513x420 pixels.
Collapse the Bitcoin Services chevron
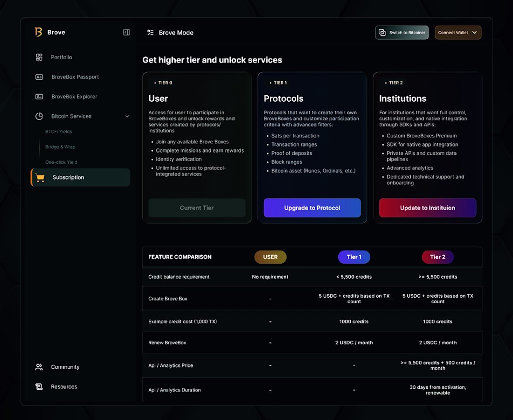127,116
